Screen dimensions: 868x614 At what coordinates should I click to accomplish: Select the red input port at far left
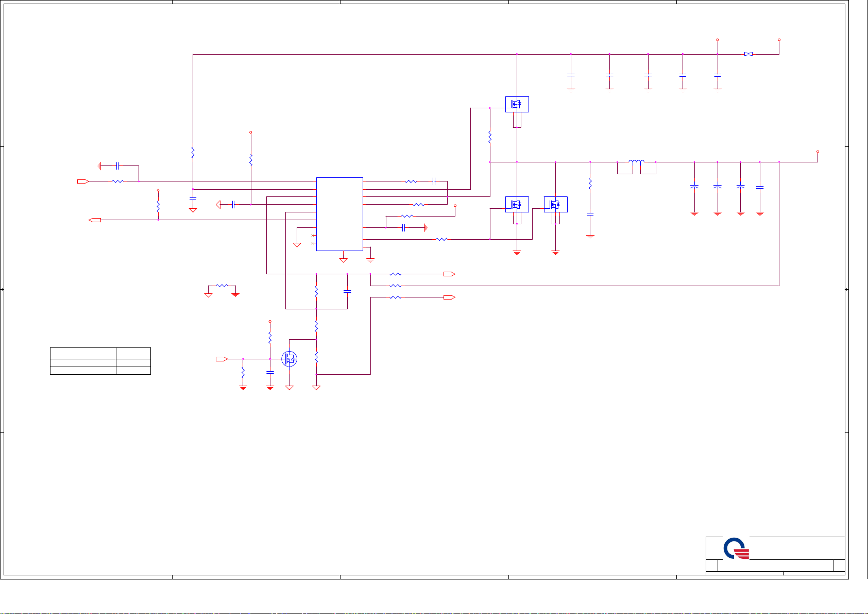point(82,181)
